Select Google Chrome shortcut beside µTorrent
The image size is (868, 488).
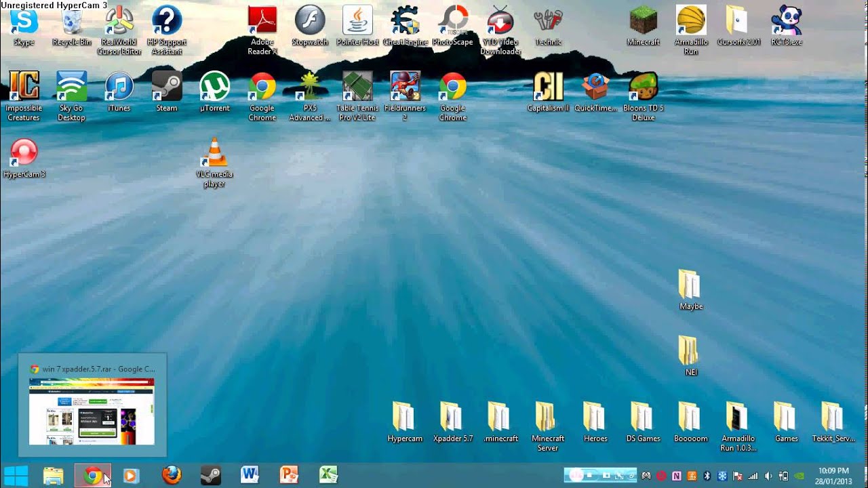pyautogui.click(x=262, y=96)
